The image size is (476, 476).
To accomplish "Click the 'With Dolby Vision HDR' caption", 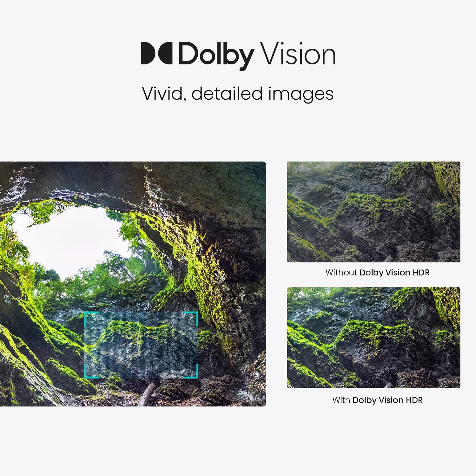I will click(x=377, y=400).
